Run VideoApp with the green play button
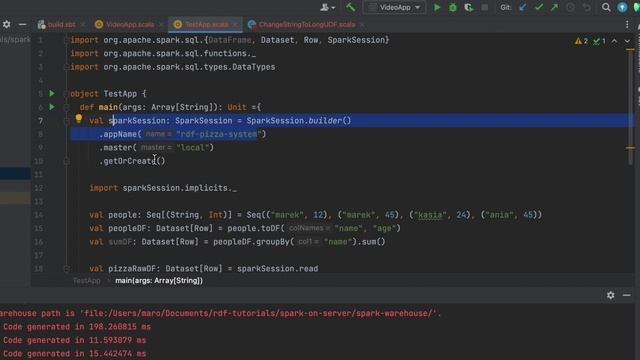The width and height of the screenshot is (640, 360). 437,7
